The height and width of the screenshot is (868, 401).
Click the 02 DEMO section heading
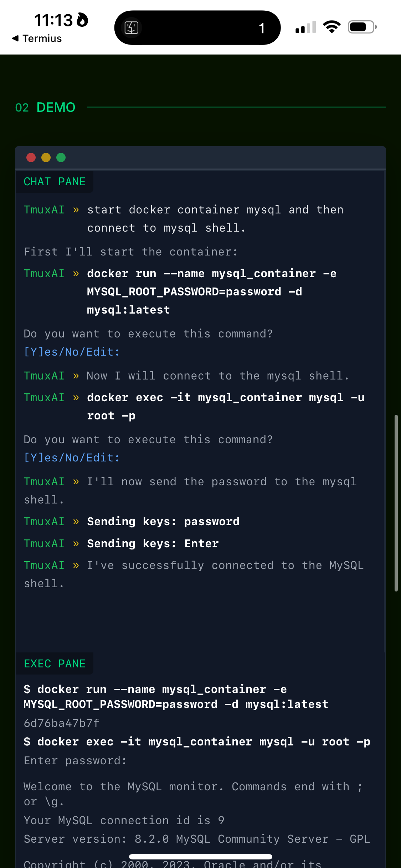point(45,107)
